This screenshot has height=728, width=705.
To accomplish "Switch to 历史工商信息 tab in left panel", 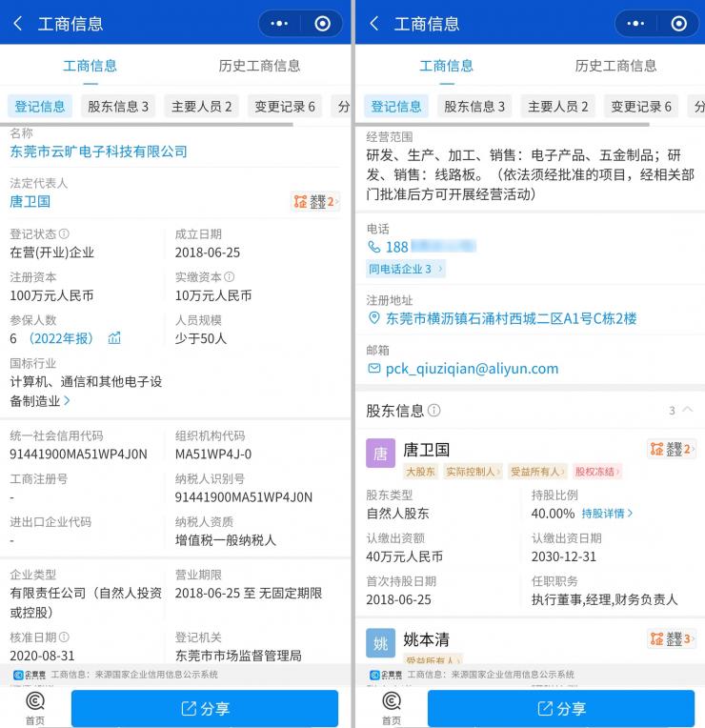I will 259,66.
